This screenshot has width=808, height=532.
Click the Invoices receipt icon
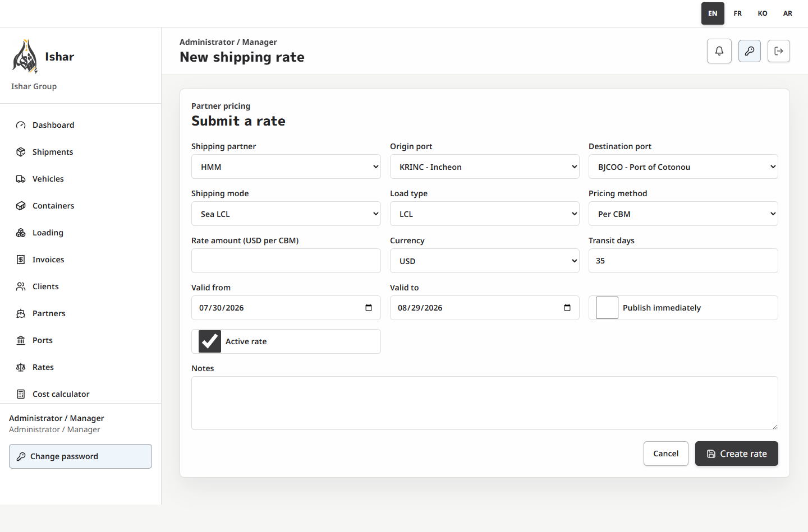pyautogui.click(x=21, y=260)
